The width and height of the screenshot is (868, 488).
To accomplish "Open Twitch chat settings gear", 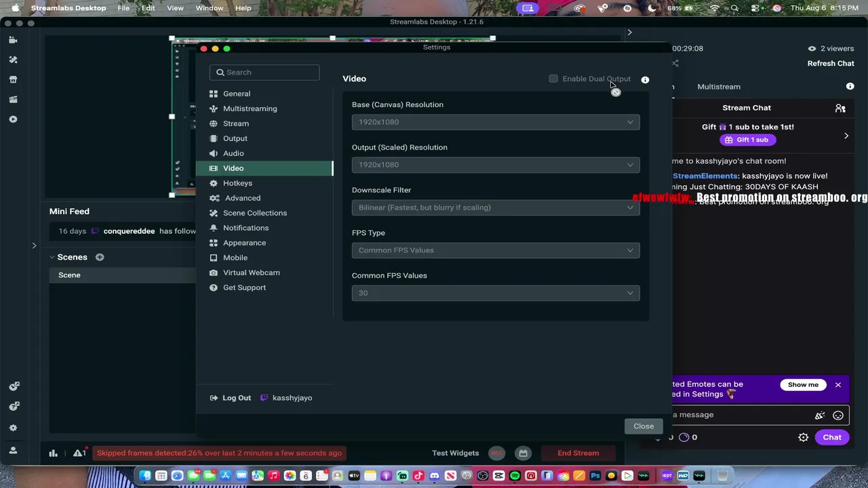I will 803,437.
